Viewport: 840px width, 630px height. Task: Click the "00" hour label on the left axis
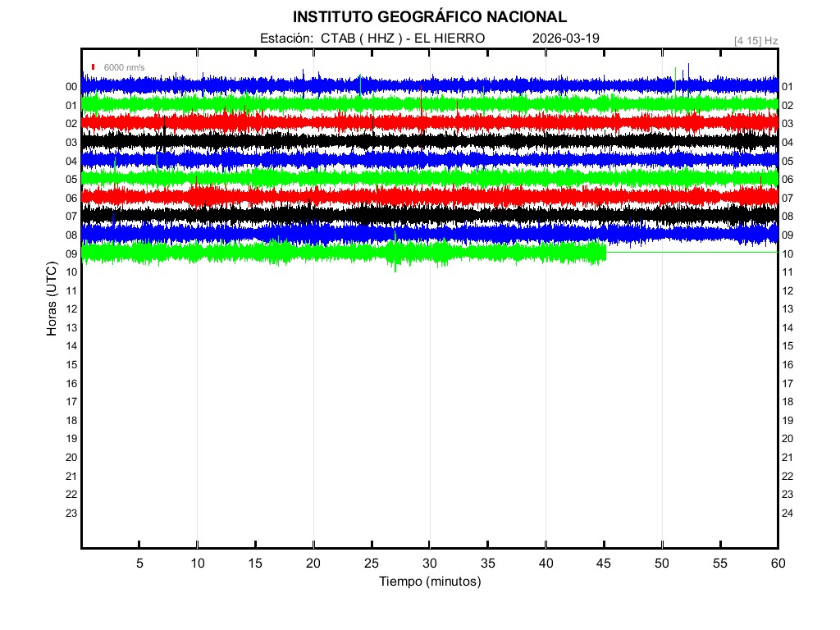71,87
